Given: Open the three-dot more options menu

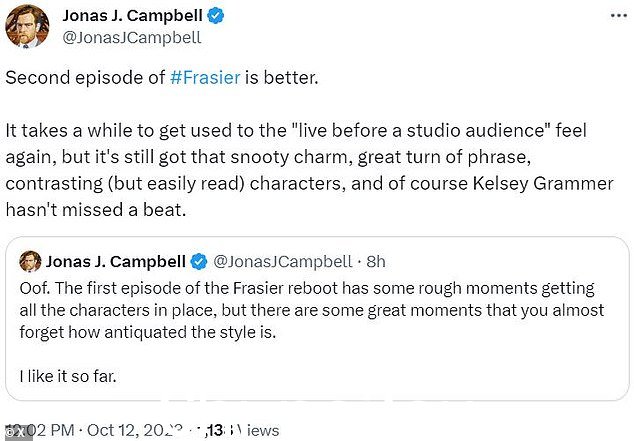Looking at the screenshot, I should pos(618,16).
